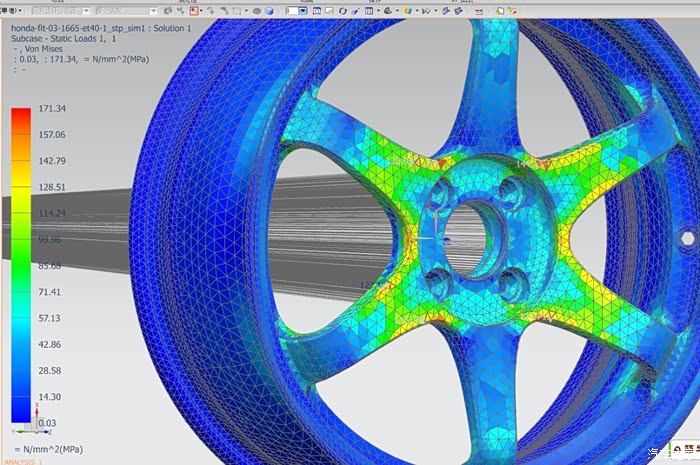Click the 171.34 maximum legend value
The image size is (700, 465).
click(x=50, y=108)
